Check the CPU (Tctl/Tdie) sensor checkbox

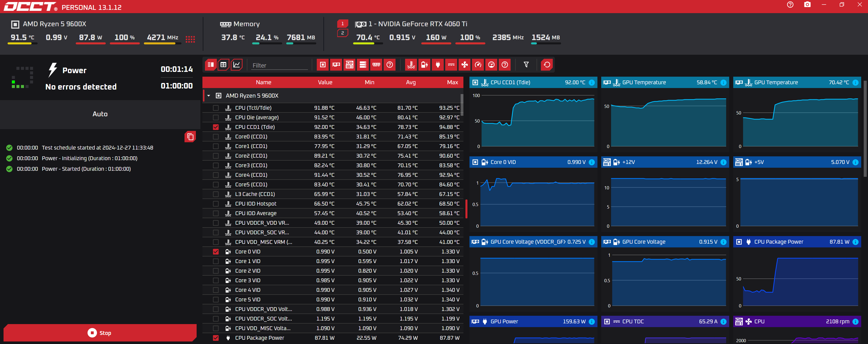tap(216, 108)
